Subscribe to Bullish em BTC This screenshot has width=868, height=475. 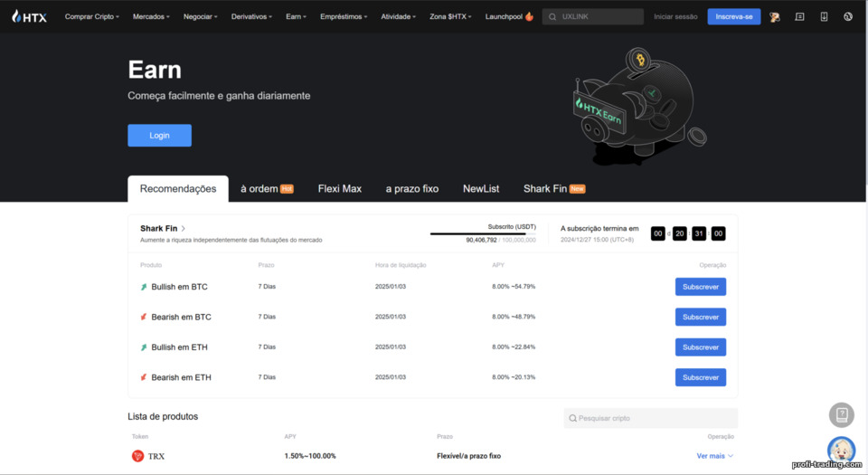point(700,287)
